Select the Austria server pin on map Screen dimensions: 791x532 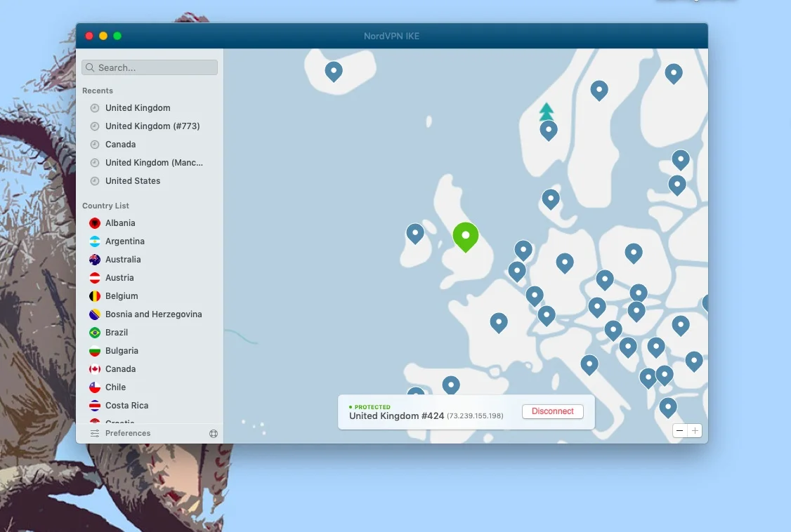pyautogui.click(x=597, y=307)
